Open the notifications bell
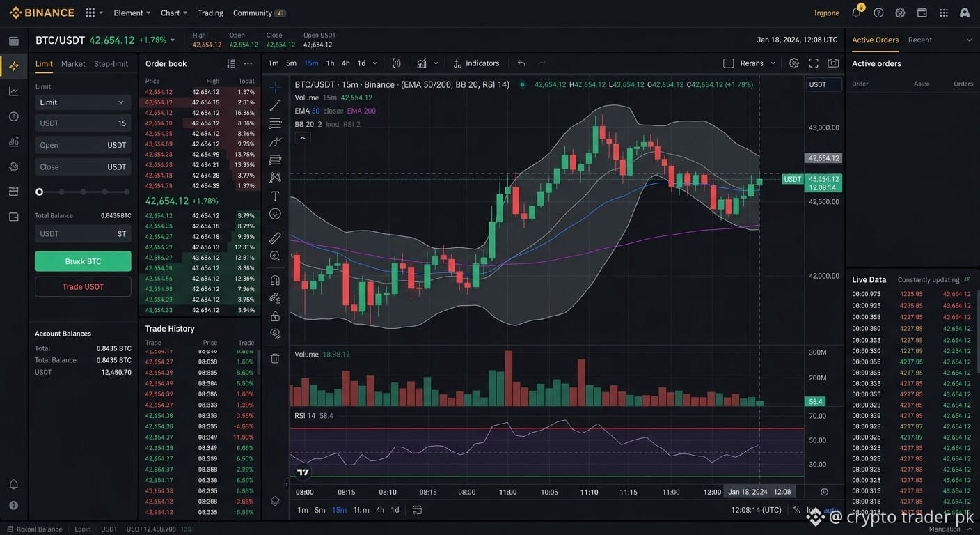980x535 pixels. [x=857, y=13]
